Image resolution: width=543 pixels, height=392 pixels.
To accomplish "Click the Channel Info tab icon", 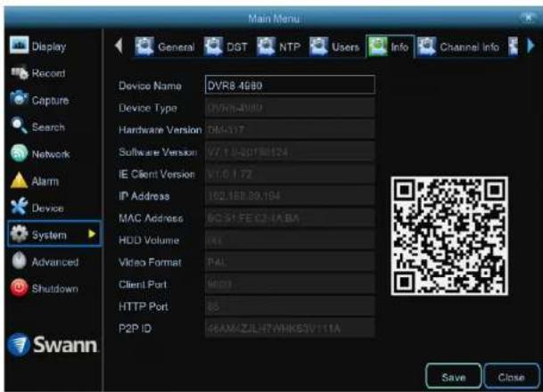I will (426, 46).
